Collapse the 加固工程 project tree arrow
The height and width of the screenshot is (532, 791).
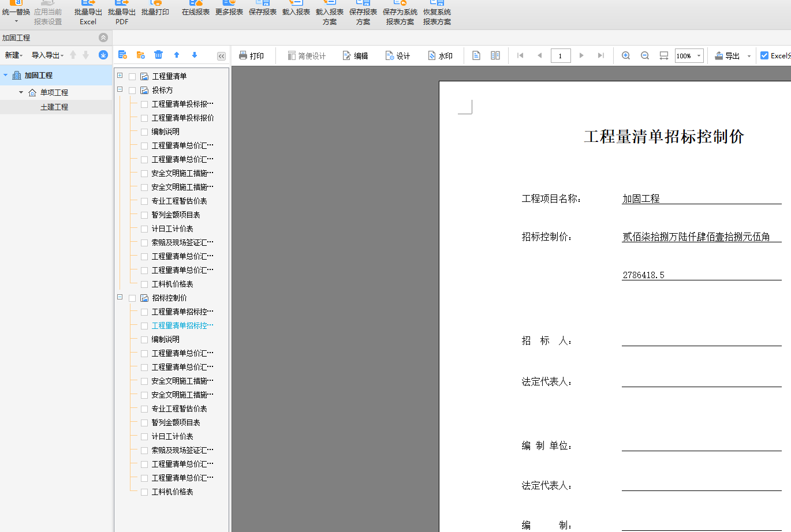(6, 75)
